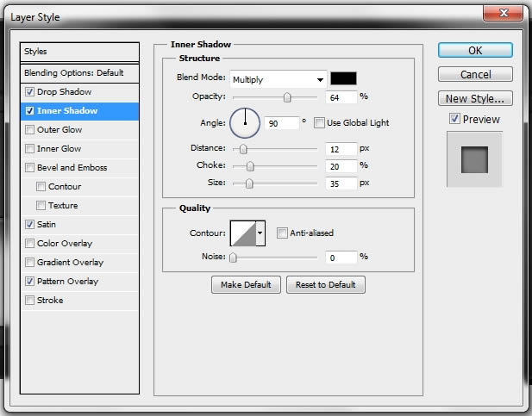The width and height of the screenshot is (532, 416).
Task: Click the Angle value field
Action: pyautogui.click(x=282, y=123)
